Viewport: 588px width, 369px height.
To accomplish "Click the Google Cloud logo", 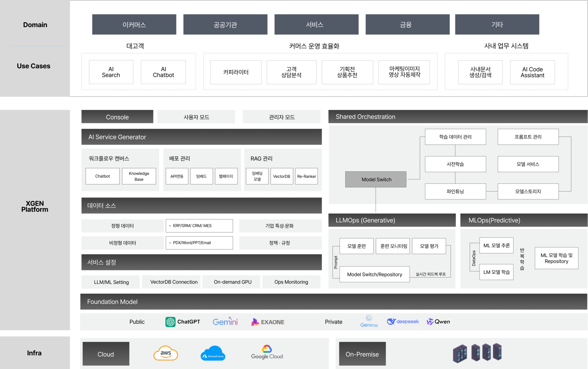I will coord(267,352).
